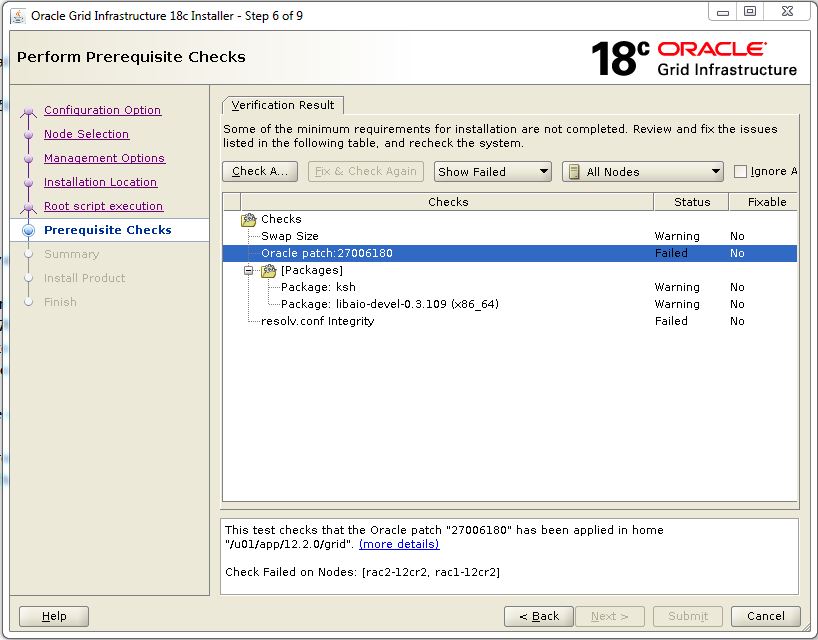Viewport: 818px width, 640px height.
Task: Click the Check Again button
Action: [x=260, y=171]
